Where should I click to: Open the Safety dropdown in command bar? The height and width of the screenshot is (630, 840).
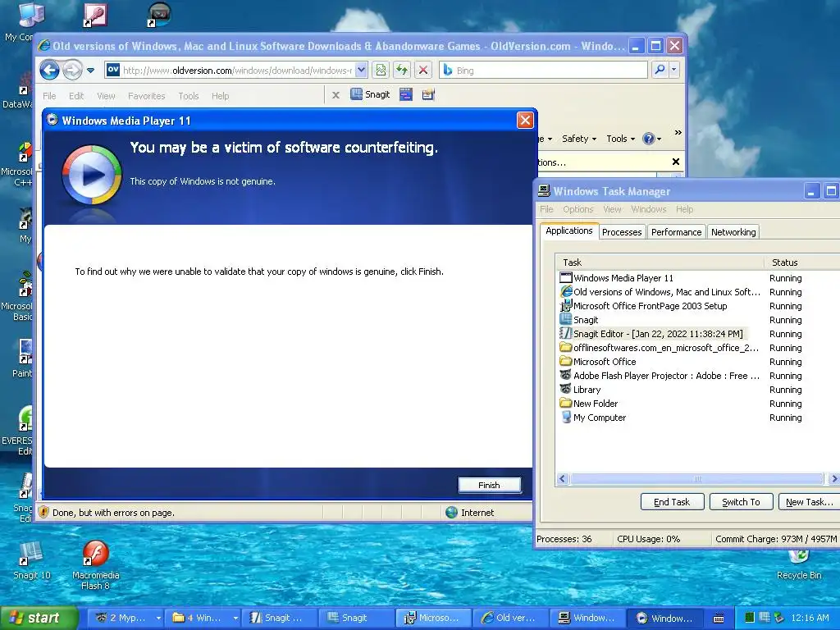tap(578, 138)
